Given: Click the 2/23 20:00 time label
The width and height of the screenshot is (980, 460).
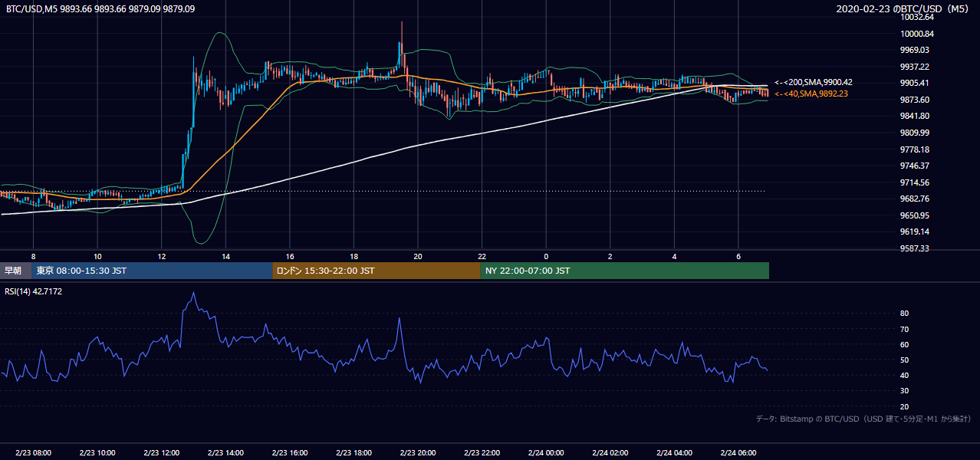Looking at the screenshot, I should coord(418,453).
